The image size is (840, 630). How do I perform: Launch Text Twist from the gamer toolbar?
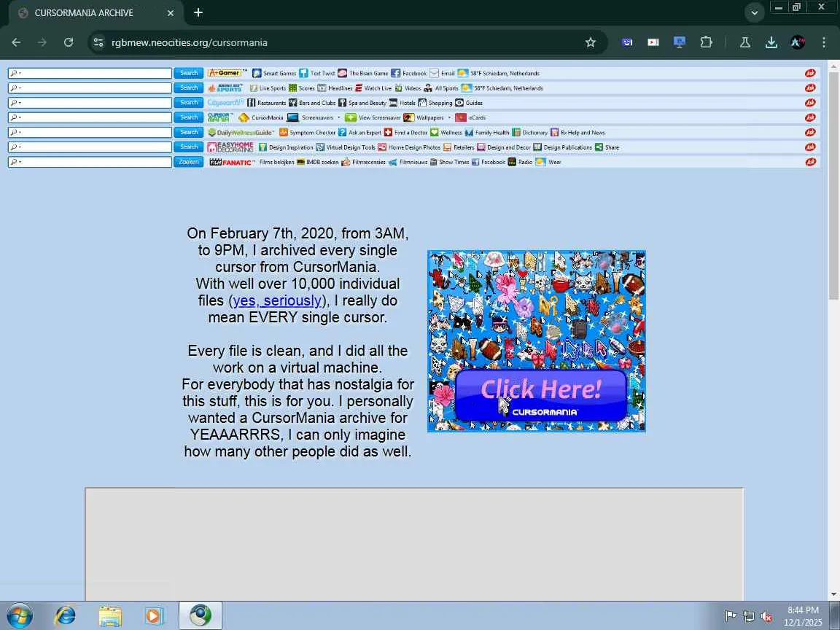pos(316,74)
